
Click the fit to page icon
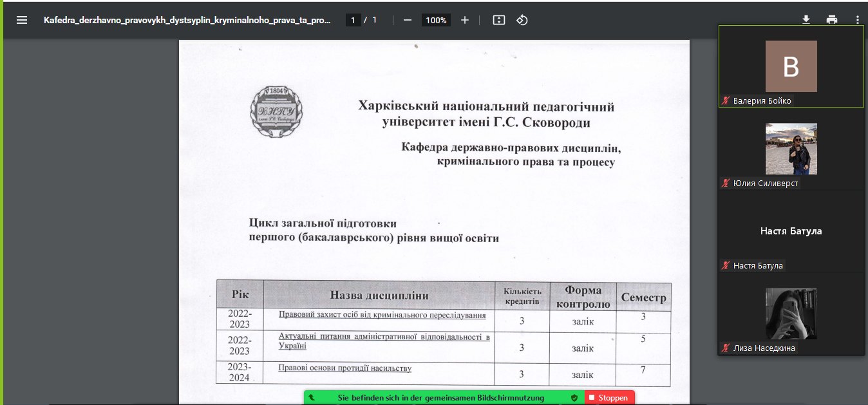[498, 20]
